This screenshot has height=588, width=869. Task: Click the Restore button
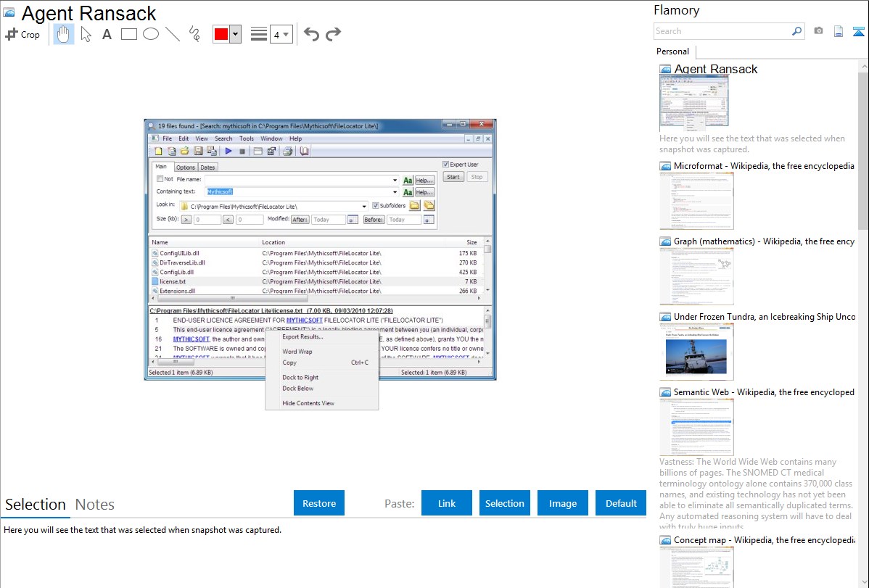pos(319,503)
